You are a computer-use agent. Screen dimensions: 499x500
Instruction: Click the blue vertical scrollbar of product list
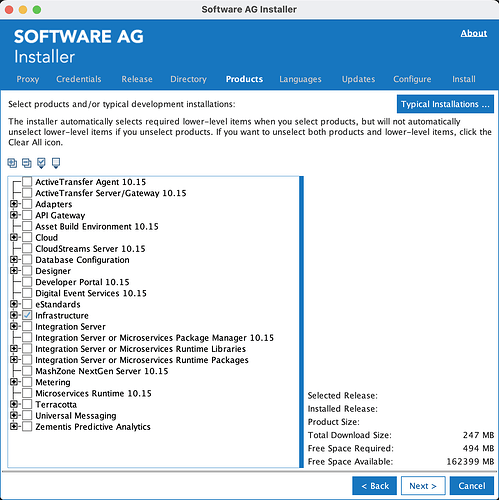[301, 322]
